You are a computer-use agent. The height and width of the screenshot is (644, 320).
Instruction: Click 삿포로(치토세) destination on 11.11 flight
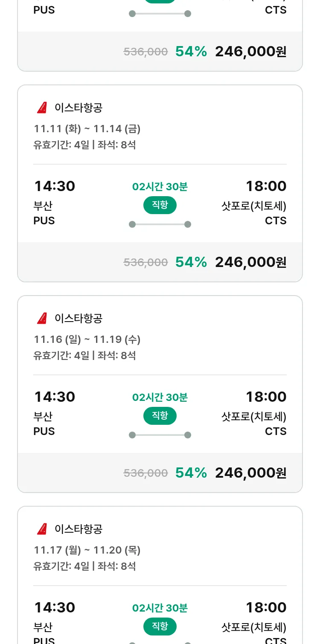click(x=254, y=206)
